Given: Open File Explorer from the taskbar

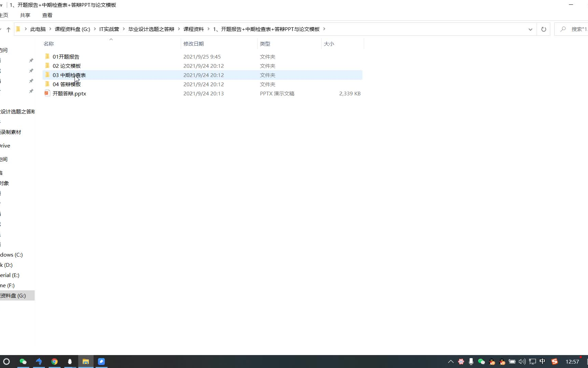Looking at the screenshot, I should coord(86,362).
